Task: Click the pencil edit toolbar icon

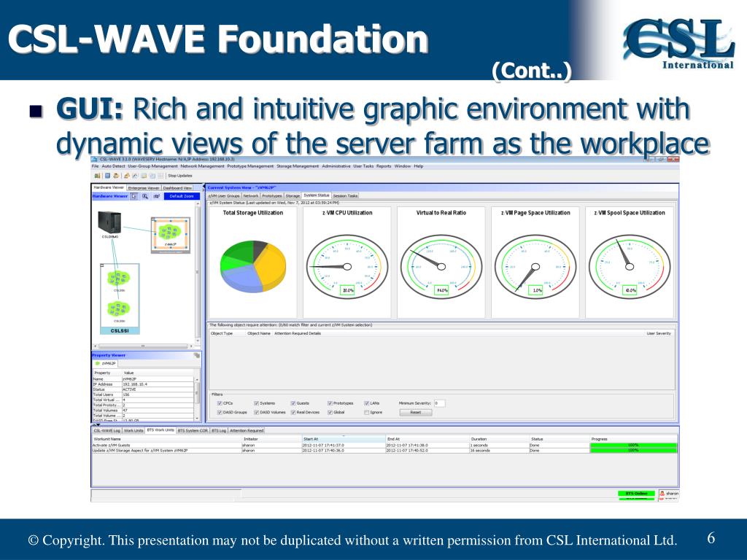Action: tap(135, 176)
